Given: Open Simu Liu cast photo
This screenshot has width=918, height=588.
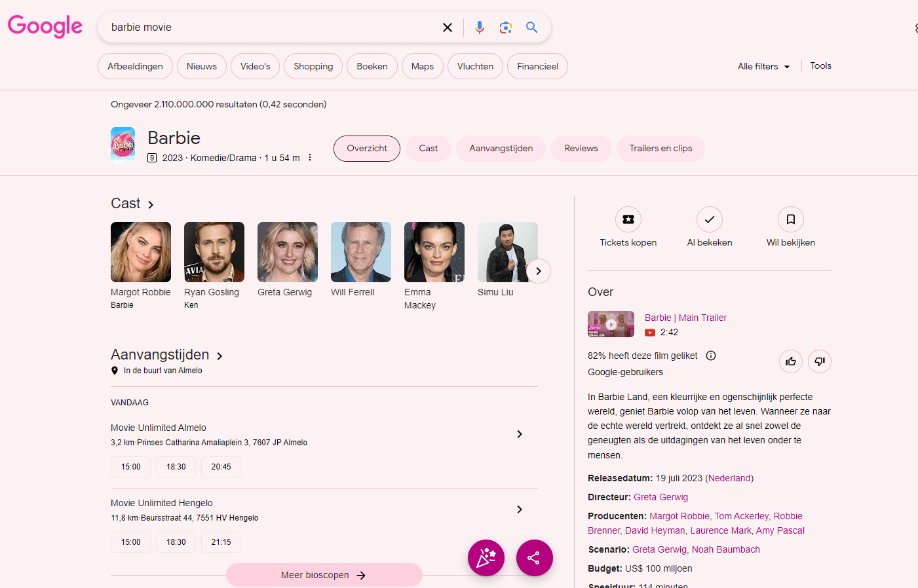Looking at the screenshot, I should pos(508,252).
